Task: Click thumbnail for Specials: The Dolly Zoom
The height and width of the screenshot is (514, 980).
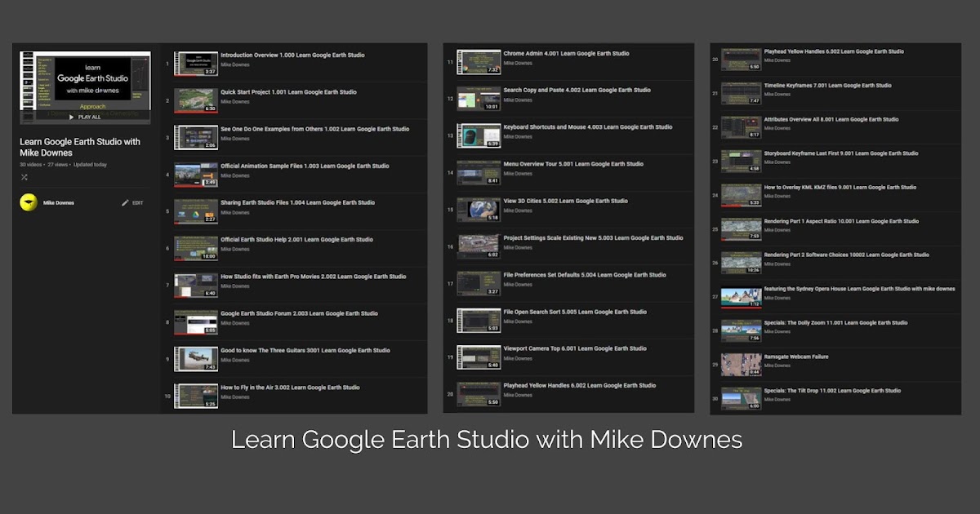Action: [x=741, y=331]
